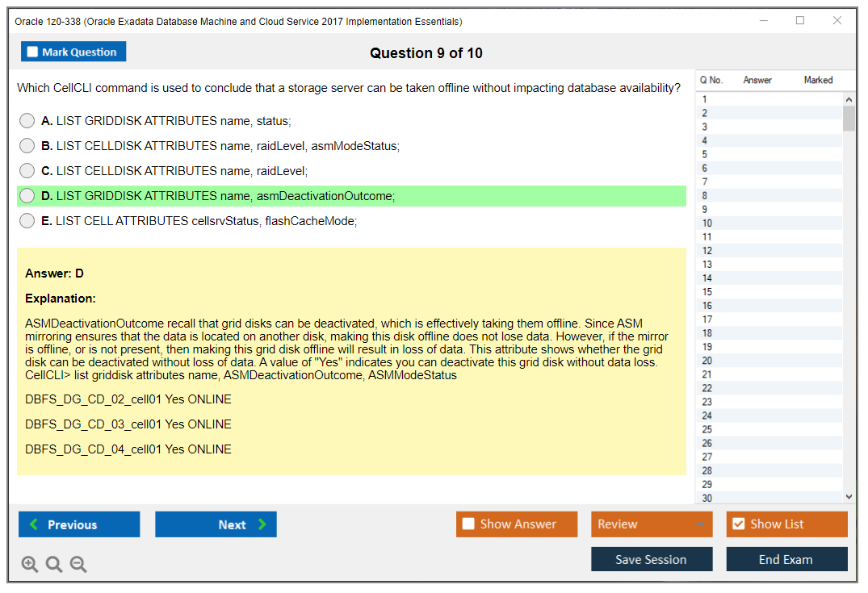868x593 pixels.
Task: Click the Save Session button
Action: point(652,559)
